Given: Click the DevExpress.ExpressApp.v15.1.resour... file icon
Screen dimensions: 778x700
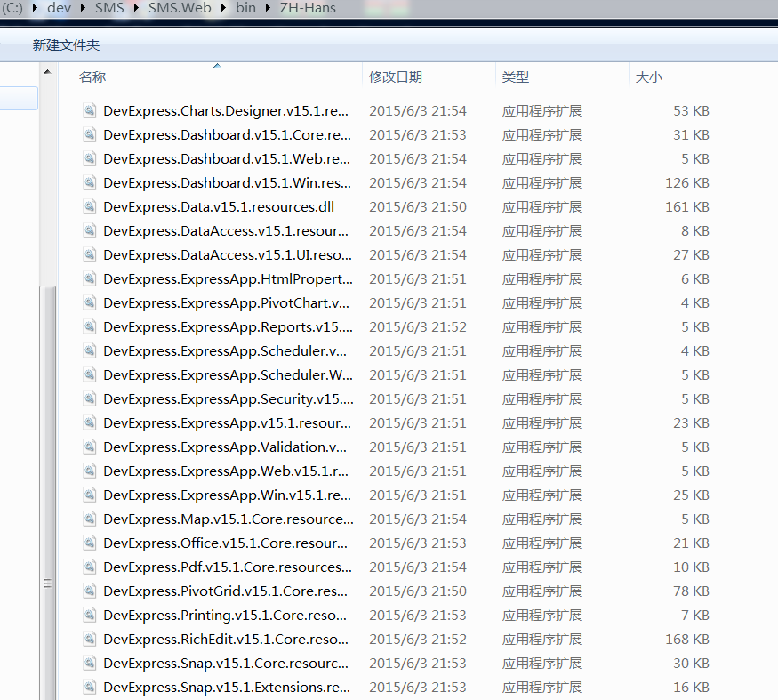Looking at the screenshot, I should tap(89, 423).
